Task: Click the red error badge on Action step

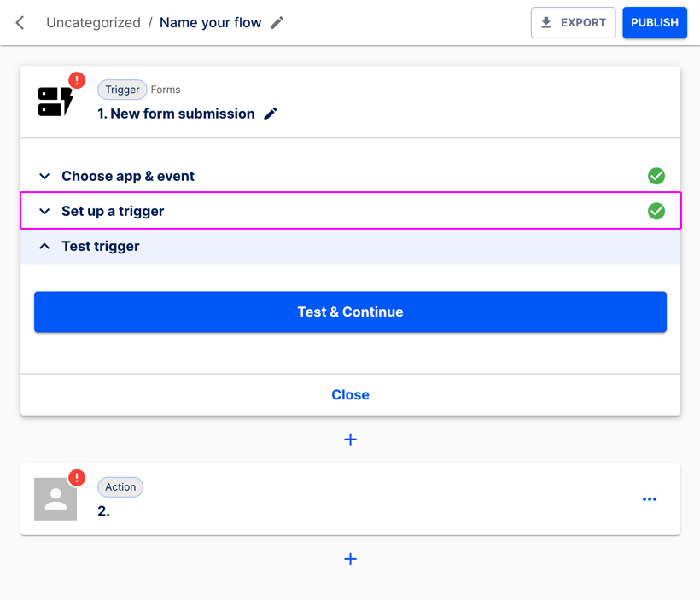Action: [x=77, y=478]
